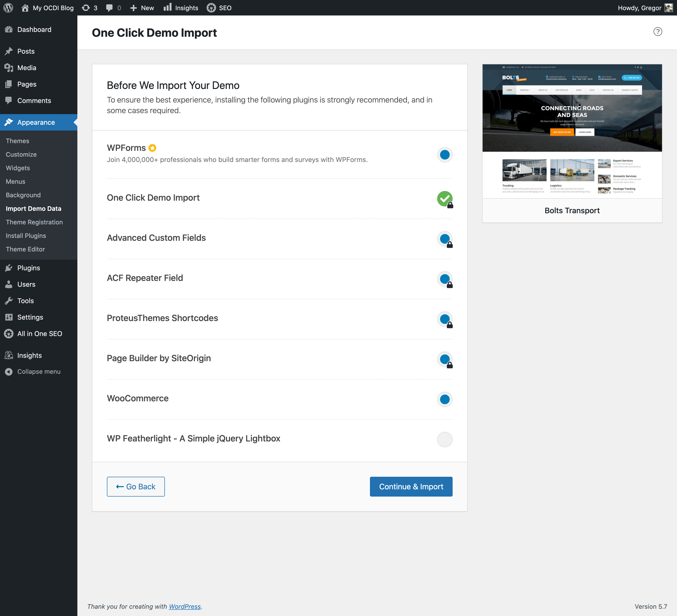The image size is (677, 616).
Task: Click the WordPress logo icon
Action: (x=8, y=8)
